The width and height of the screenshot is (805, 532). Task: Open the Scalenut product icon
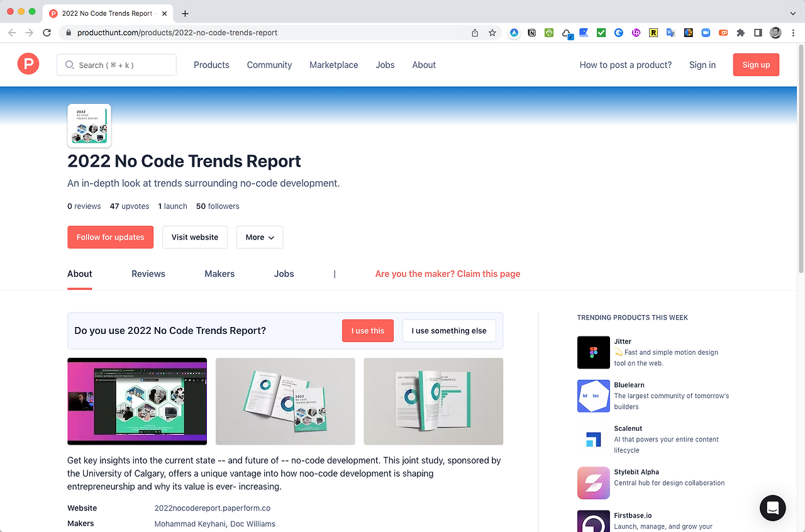pyautogui.click(x=594, y=439)
